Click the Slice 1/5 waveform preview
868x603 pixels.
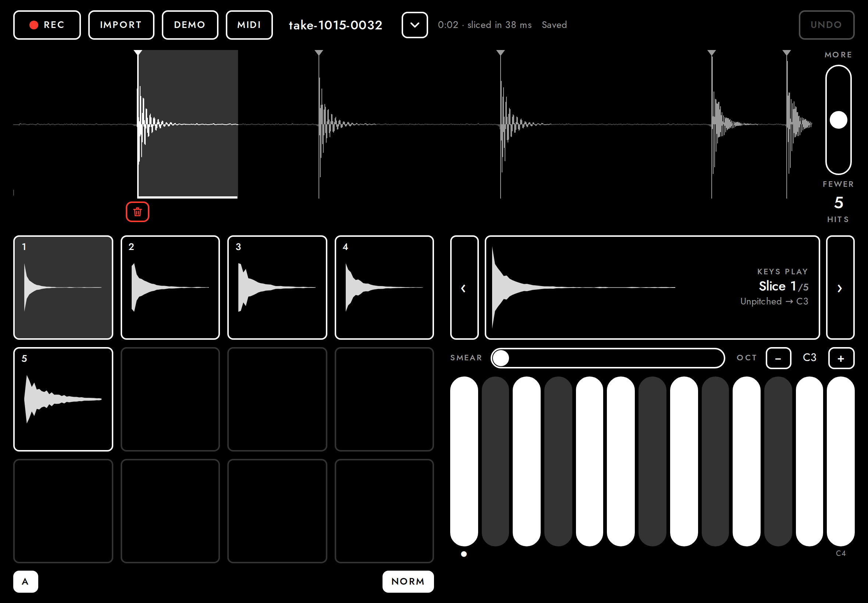tap(652, 288)
